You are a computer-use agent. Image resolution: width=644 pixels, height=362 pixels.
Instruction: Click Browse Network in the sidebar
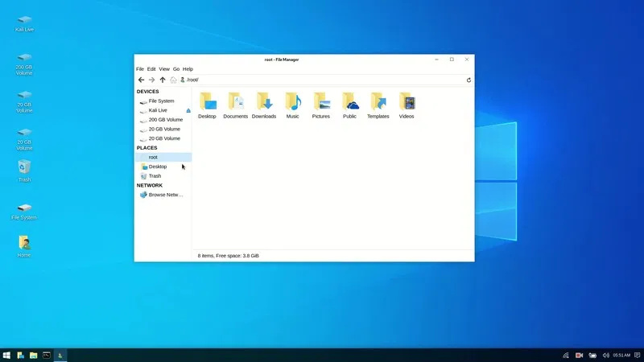click(165, 195)
